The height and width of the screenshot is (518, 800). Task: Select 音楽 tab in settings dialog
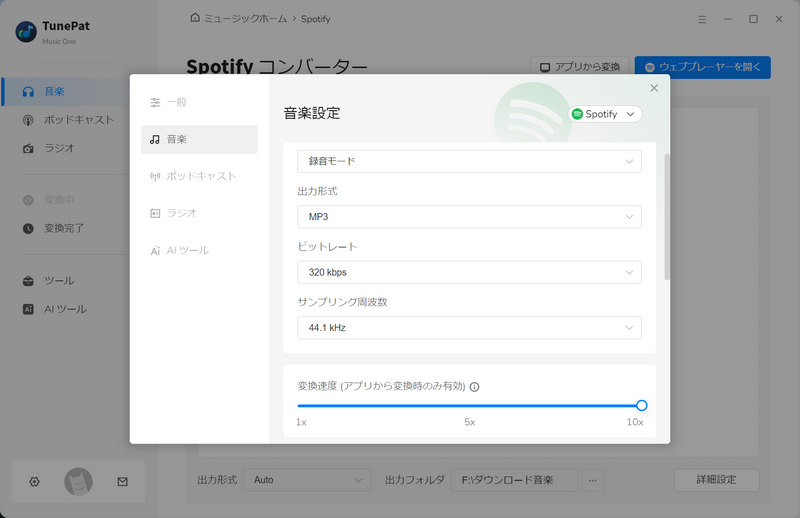pyautogui.click(x=199, y=139)
